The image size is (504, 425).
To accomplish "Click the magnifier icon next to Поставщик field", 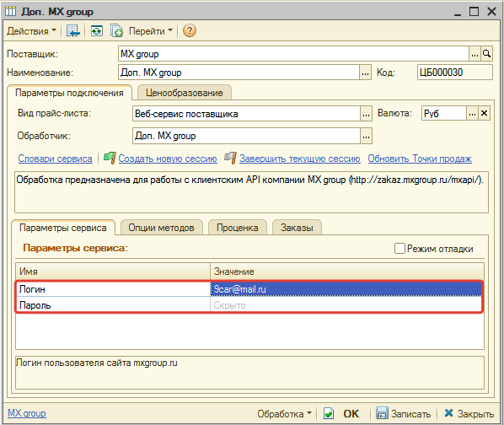I will pos(486,54).
